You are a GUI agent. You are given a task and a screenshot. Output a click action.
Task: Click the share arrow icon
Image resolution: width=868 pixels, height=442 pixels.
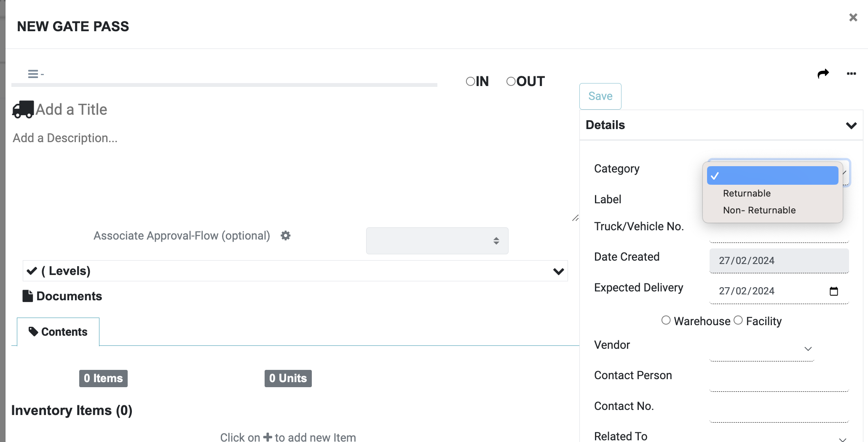823,74
